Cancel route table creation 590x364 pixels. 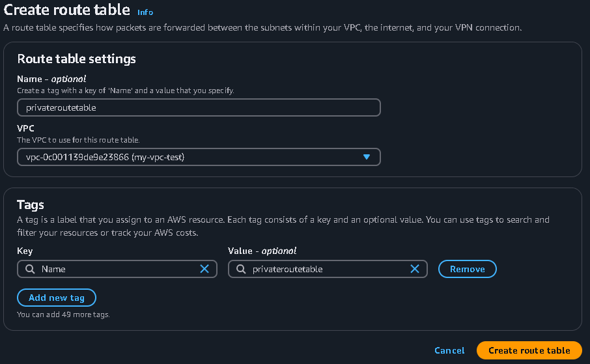click(449, 350)
